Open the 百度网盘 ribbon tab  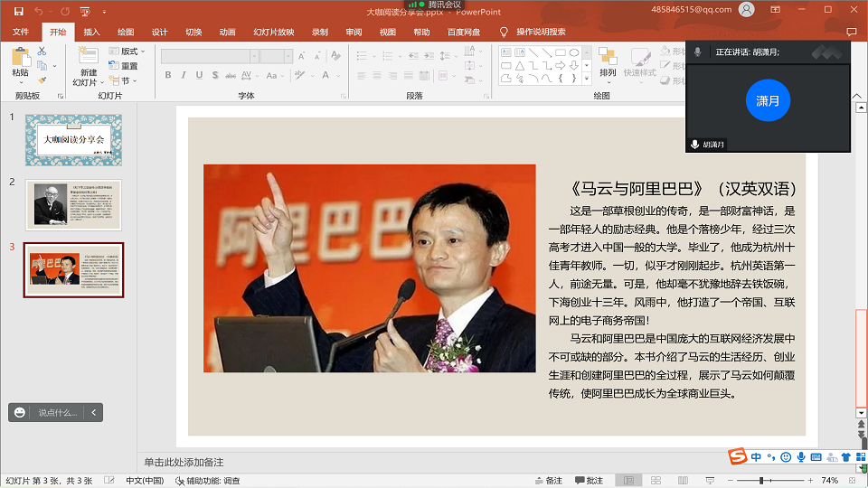coord(463,33)
